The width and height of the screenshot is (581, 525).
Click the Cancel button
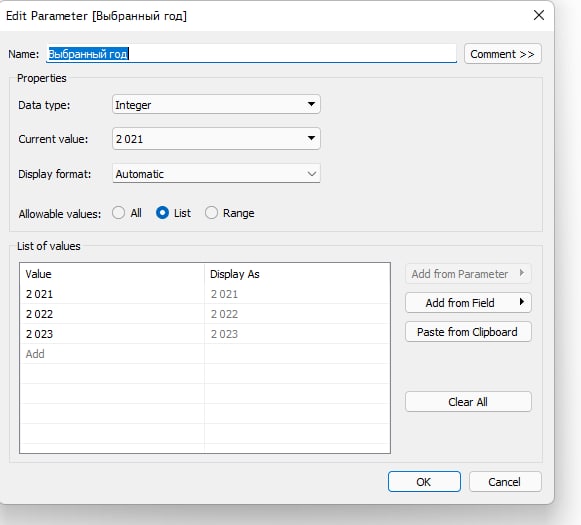point(505,482)
